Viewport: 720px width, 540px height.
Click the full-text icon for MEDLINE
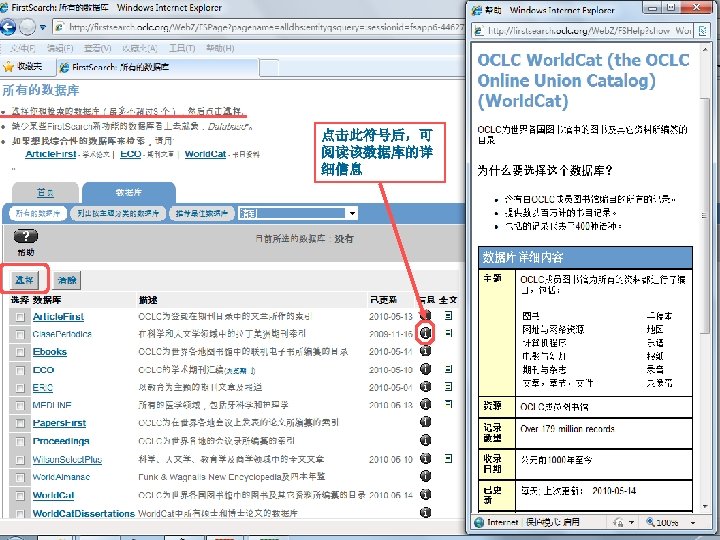pyautogui.click(x=449, y=404)
